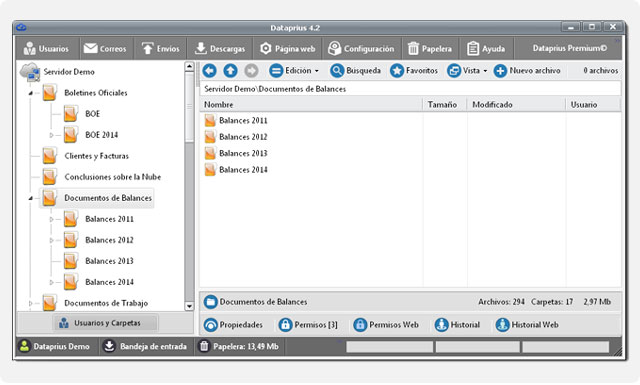This screenshot has height=385, width=640.
Task: Click the 0 archivos counter
Action: [x=600, y=71]
